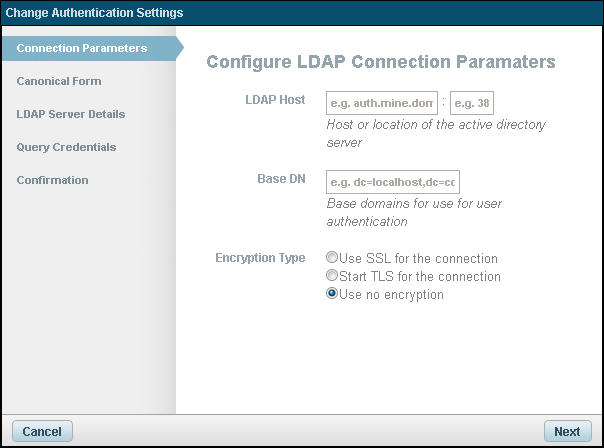Focus the LDAP port number field

(473, 102)
